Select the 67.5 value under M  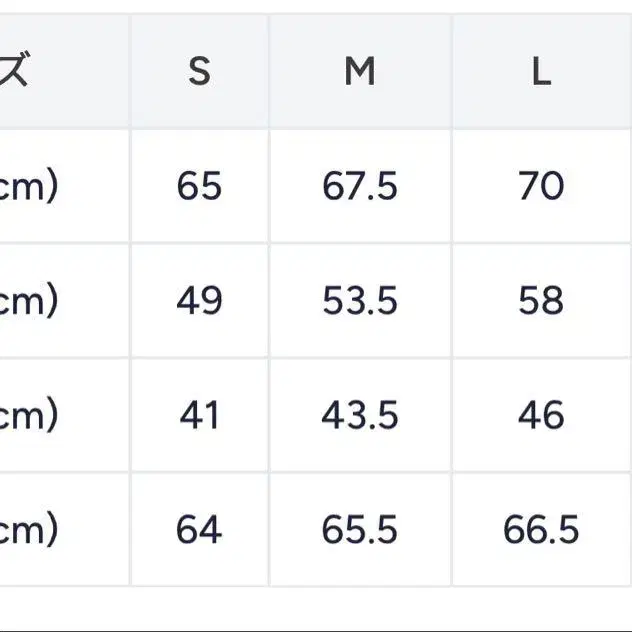(360, 186)
